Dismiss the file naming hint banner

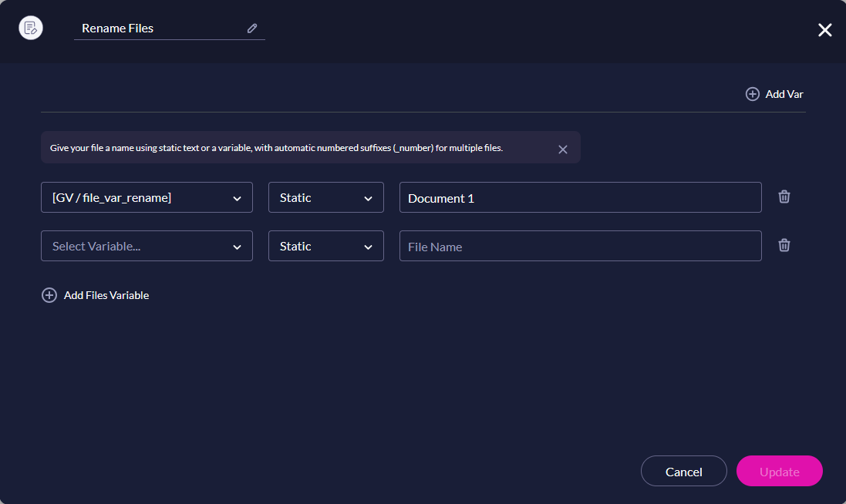point(562,150)
